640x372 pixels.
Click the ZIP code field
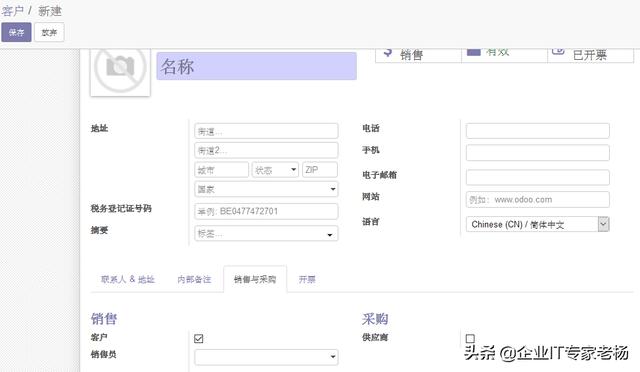pos(320,169)
